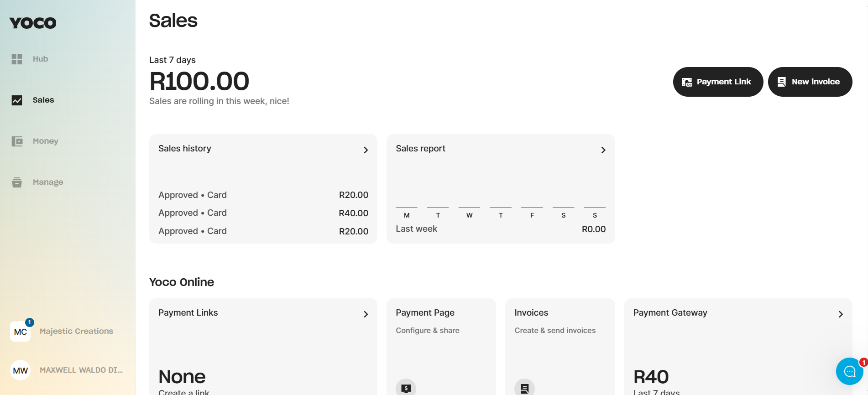Click the Sales chart icon in sidebar

[17, 100]
